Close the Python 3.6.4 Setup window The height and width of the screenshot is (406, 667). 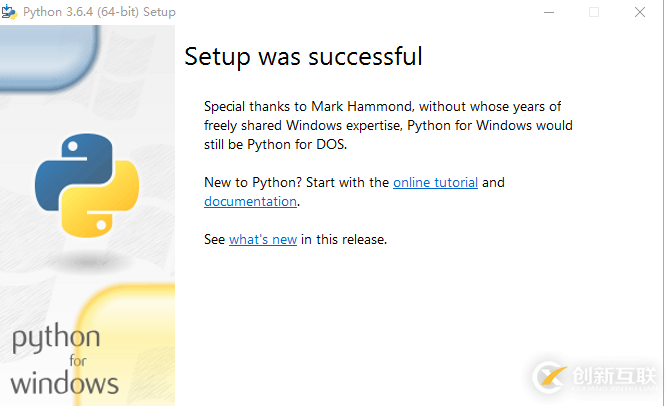pyautogui.click(x=640, y=12)
